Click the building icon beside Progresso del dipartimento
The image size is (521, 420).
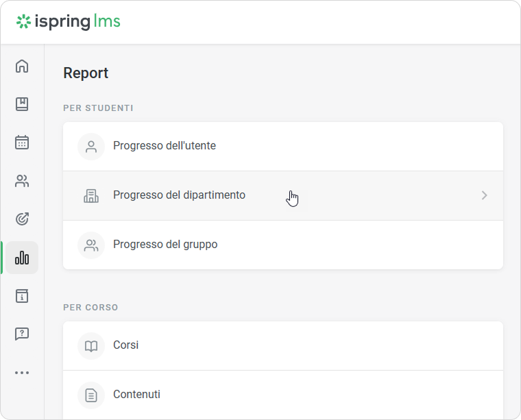(91, 196)
